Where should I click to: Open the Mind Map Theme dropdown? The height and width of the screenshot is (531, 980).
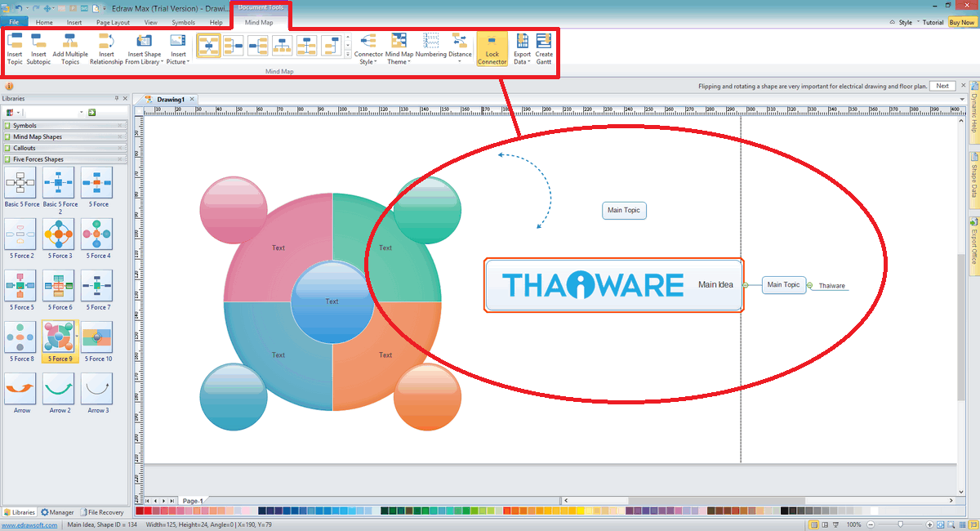click(x=399, y=49)
